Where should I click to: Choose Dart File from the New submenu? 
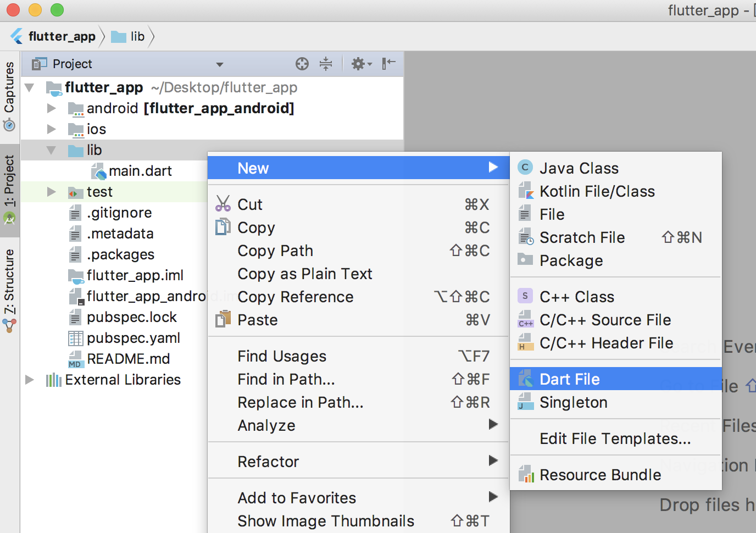[615, 379]
